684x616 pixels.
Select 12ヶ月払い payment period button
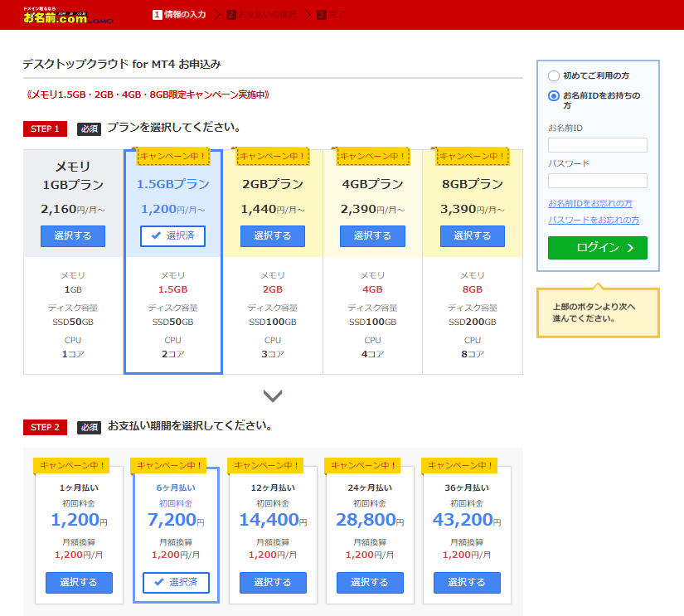(x=273, y=582)
